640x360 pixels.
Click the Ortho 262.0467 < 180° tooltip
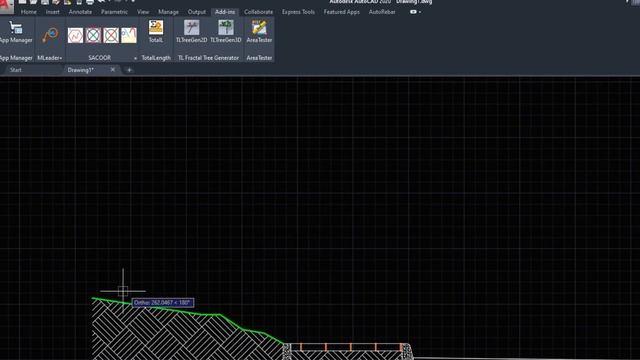tap(163, 303)
